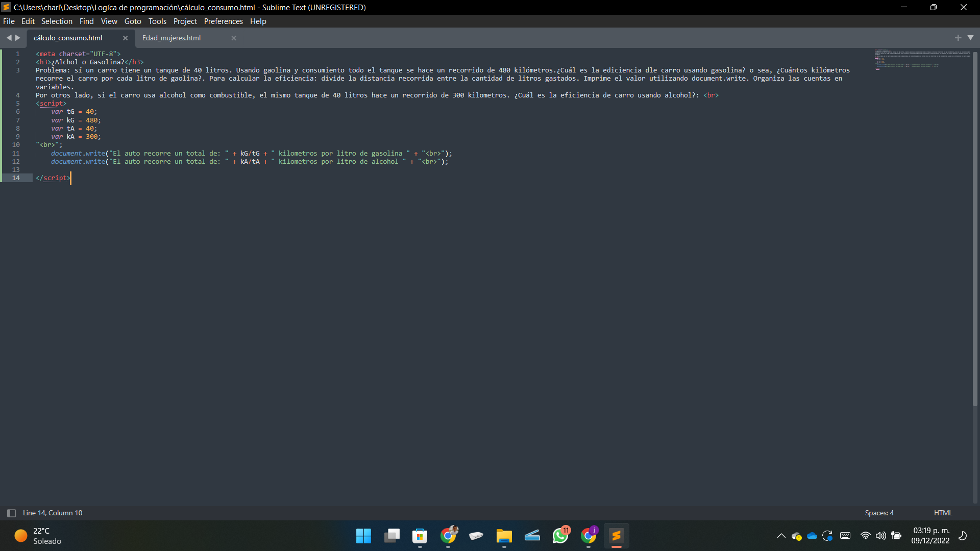Click line number 5 in gutter
This screenshot has height=551, width=980.
[x=18, y=104]
